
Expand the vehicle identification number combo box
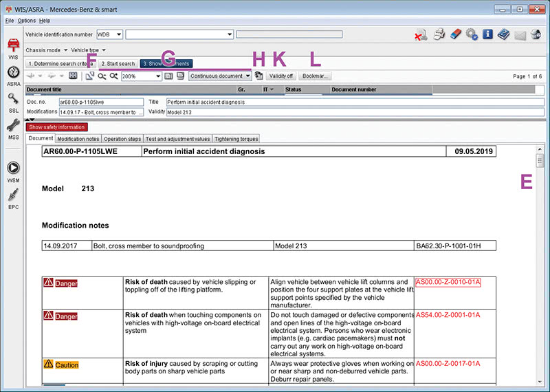[230, 34]
